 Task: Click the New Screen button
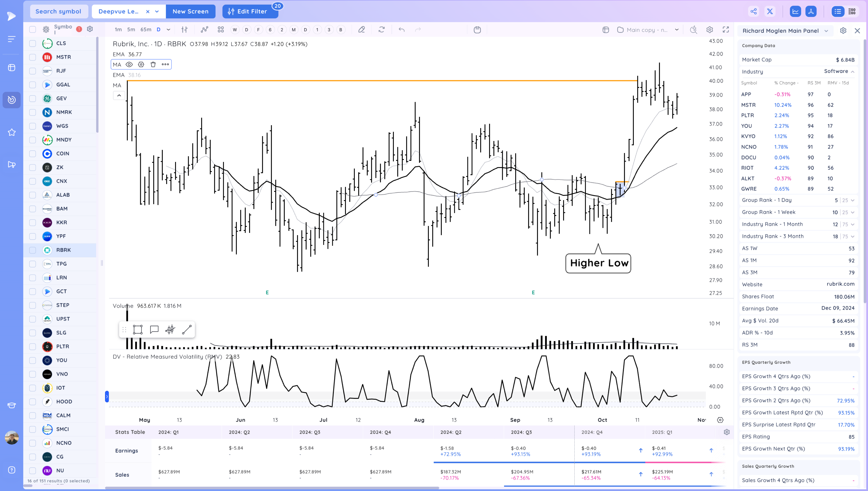(191, 12)
